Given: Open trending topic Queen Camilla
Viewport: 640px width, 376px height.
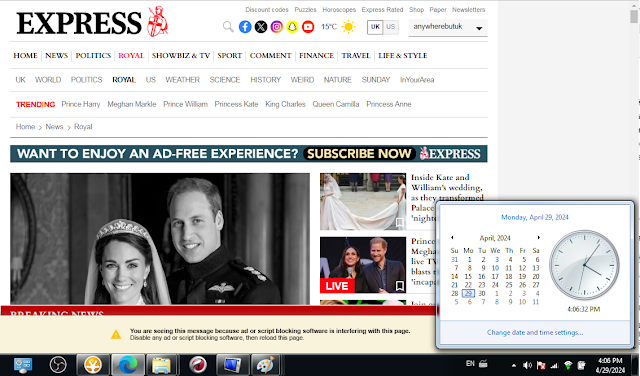Looking at the screenshot, I should click(x=336, y=104).
